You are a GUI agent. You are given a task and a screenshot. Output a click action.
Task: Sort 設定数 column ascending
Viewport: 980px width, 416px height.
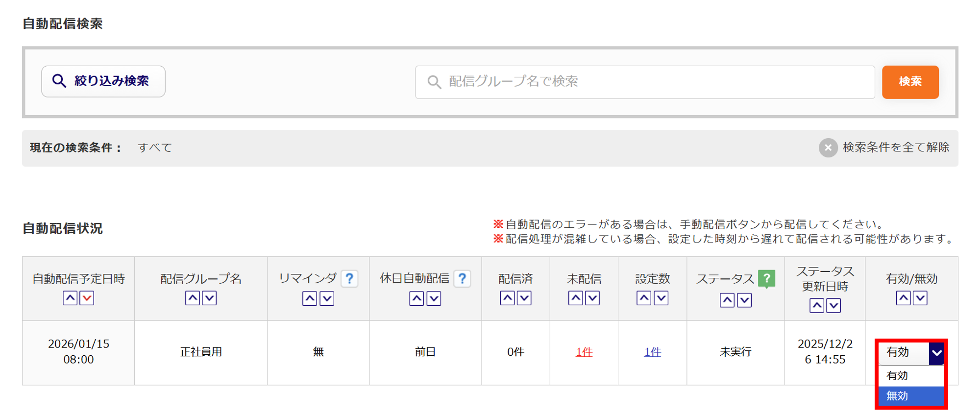point(644,298)
